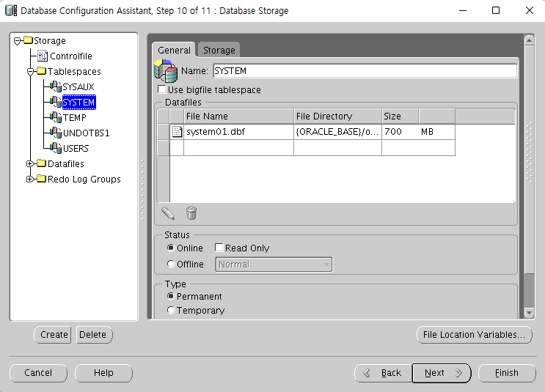Open File Location Variables dialog

[x=474, y=334]
